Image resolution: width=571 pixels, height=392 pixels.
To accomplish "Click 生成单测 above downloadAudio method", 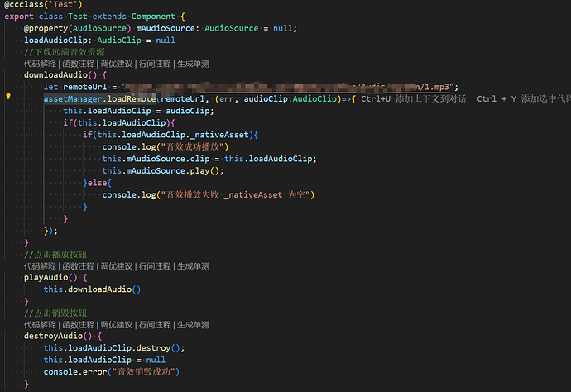I will pos(193,64).
